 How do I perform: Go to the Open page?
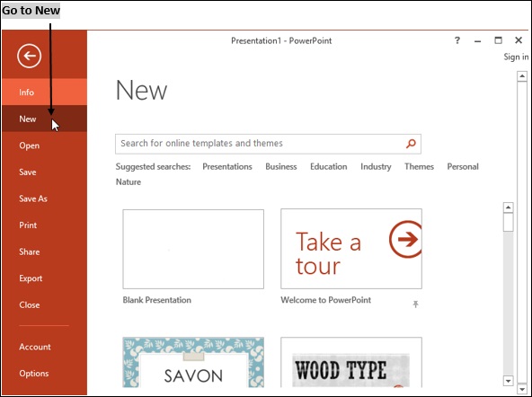tap(44, 146)
